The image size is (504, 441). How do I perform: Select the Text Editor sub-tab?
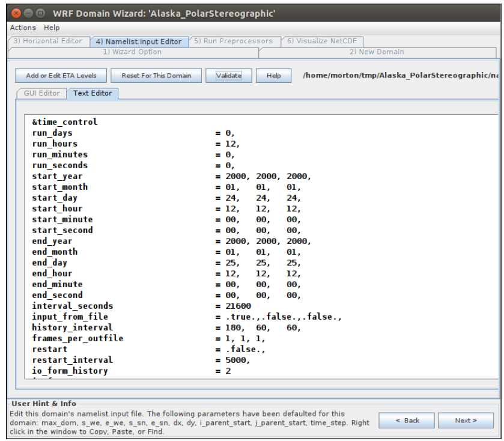(93, 93)
